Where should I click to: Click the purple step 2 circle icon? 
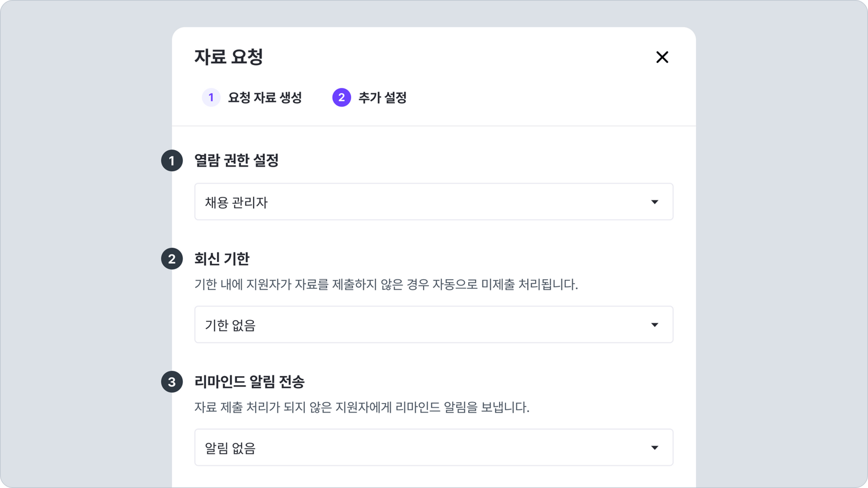(x=341, y=98)
